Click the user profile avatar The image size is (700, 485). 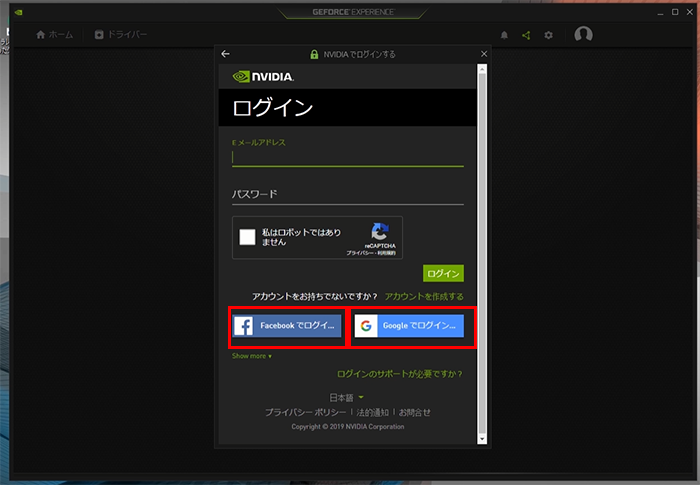click(x=583, y=34)
